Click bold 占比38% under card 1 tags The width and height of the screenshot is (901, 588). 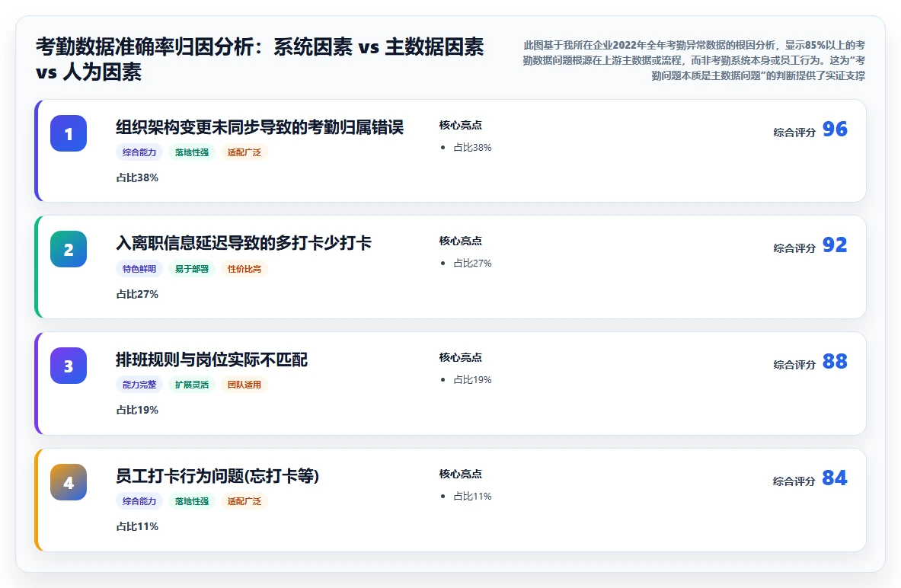pos(137,177)
